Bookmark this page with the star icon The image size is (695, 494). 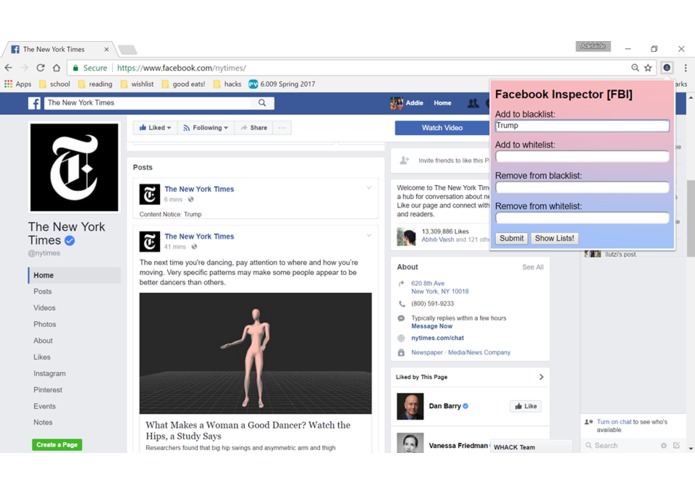pyautogui.click(x=648, y=68)
